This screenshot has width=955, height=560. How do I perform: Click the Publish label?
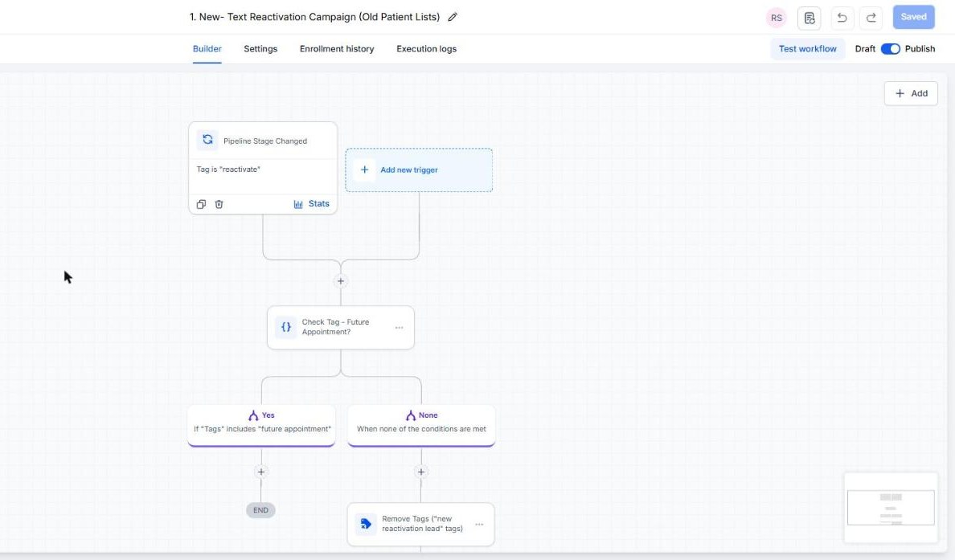coord(920,49)
